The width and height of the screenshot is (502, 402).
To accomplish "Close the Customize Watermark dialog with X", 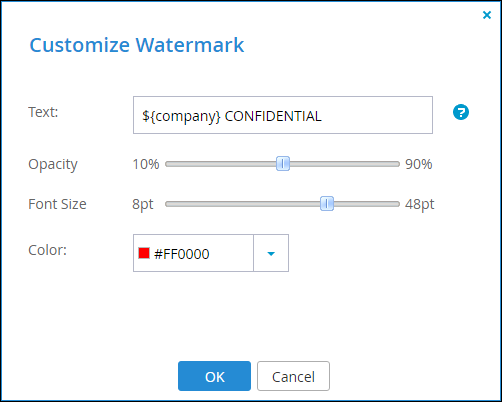I will click(x=487, y=15).
